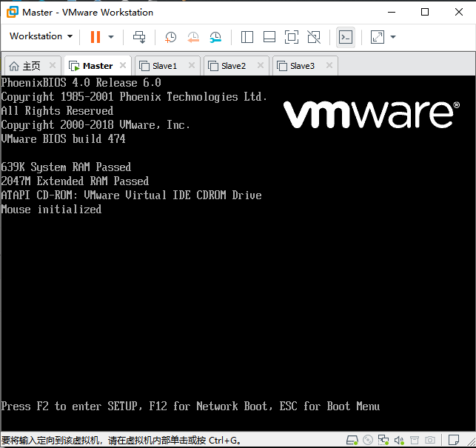Toggle the console view button
The height and width of the screenshot is (448, 476).
(x=346, y=37)
